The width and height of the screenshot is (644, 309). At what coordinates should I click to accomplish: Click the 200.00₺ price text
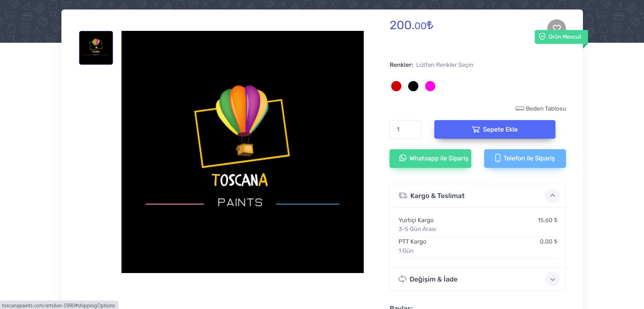411,25
